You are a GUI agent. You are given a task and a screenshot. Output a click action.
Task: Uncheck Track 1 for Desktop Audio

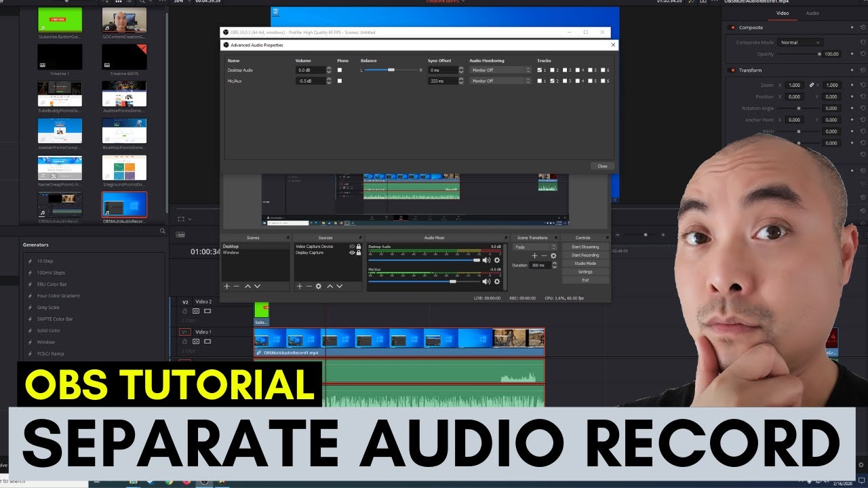[x=540, y=70]
